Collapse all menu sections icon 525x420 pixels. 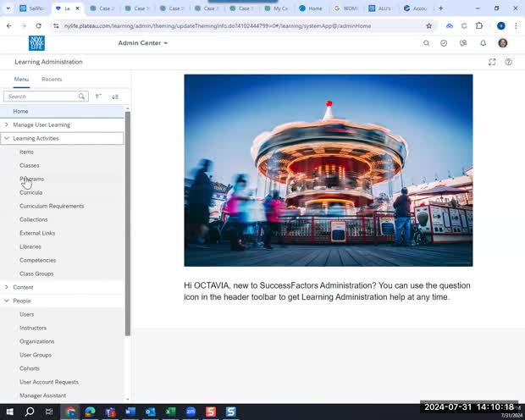pos(98,97)
